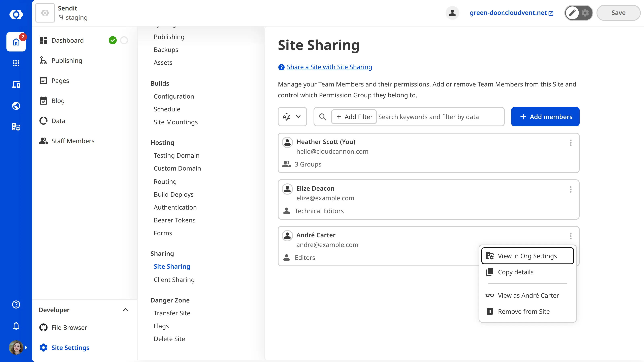Focus the search keywords input field
Viewport: 644px width, 362px height.
coord(440,117)
